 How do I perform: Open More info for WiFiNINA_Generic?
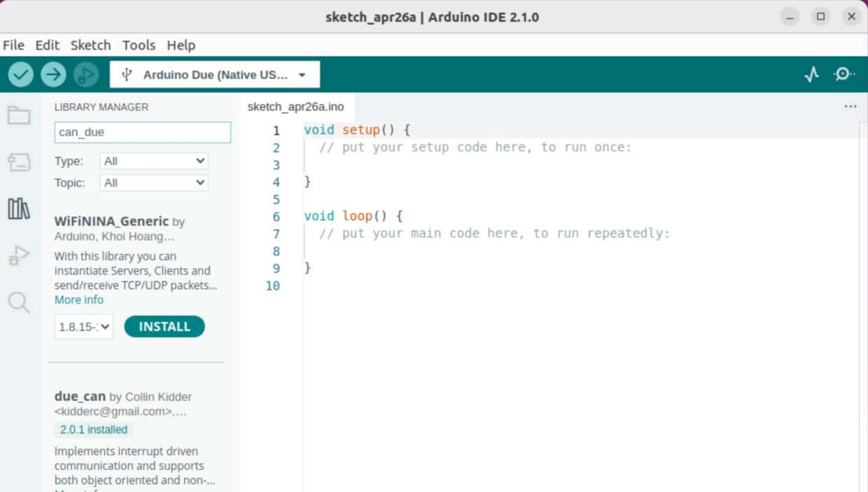pos(78,300)
